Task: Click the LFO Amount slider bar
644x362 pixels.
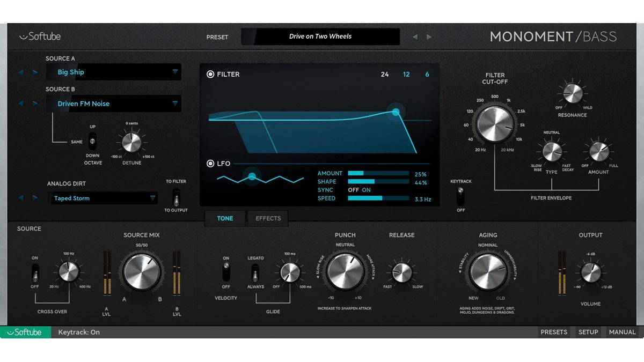Action: [x=378, y=173]
